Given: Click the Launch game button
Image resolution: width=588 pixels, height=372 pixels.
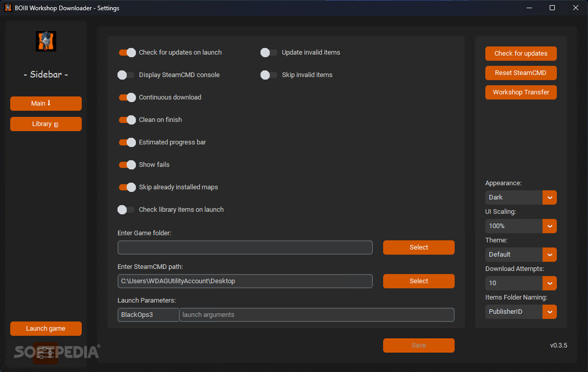Looking at the screenshot, I should 46,329.
